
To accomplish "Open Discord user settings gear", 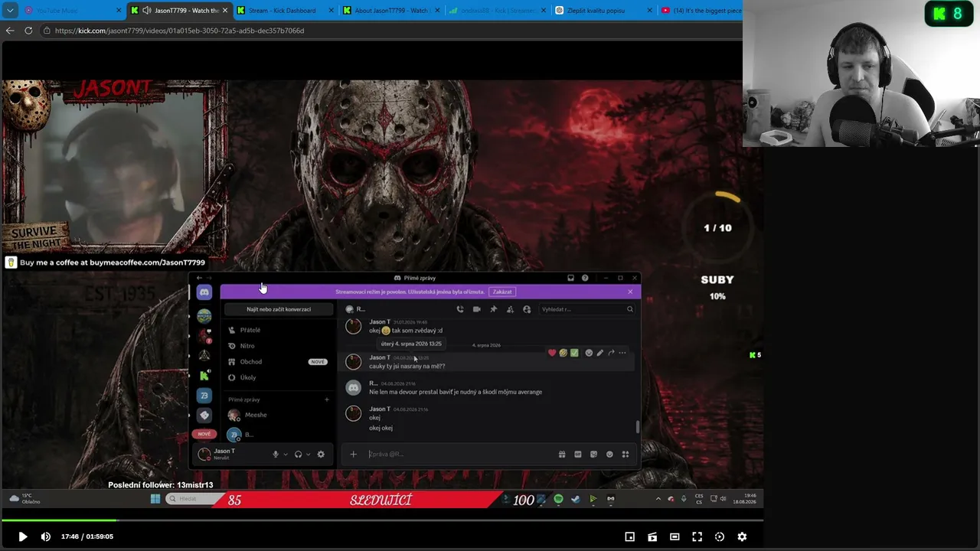I will (321, 455).
